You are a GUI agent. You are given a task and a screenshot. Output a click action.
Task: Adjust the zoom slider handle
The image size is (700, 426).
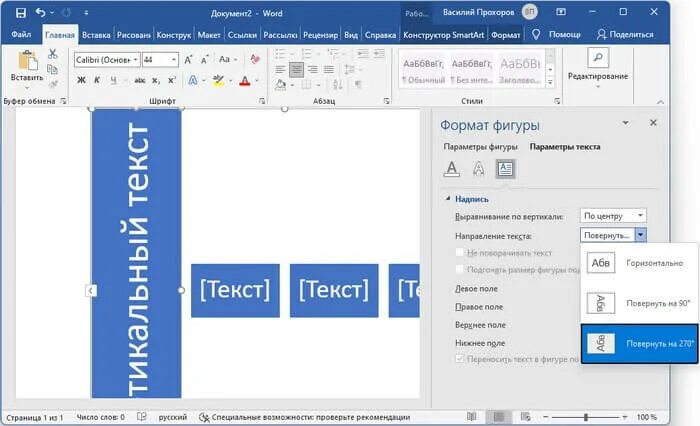click(x=585, y=417)
